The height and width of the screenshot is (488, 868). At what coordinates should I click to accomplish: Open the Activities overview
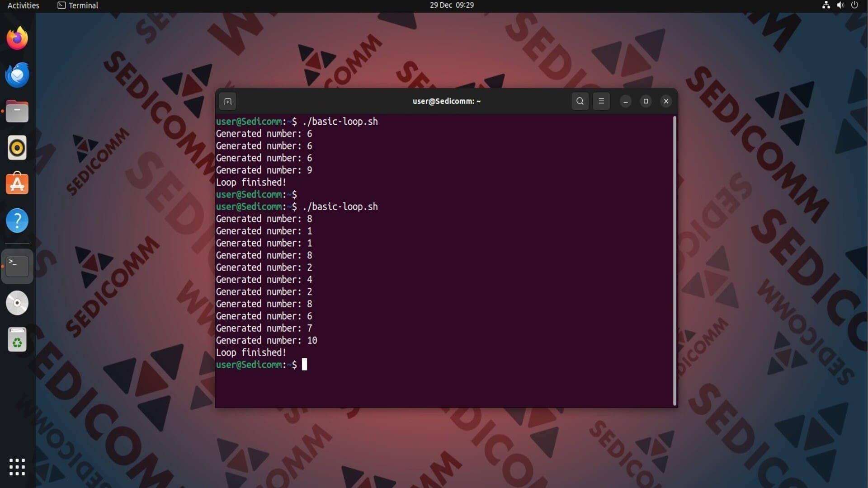(24, 5)
